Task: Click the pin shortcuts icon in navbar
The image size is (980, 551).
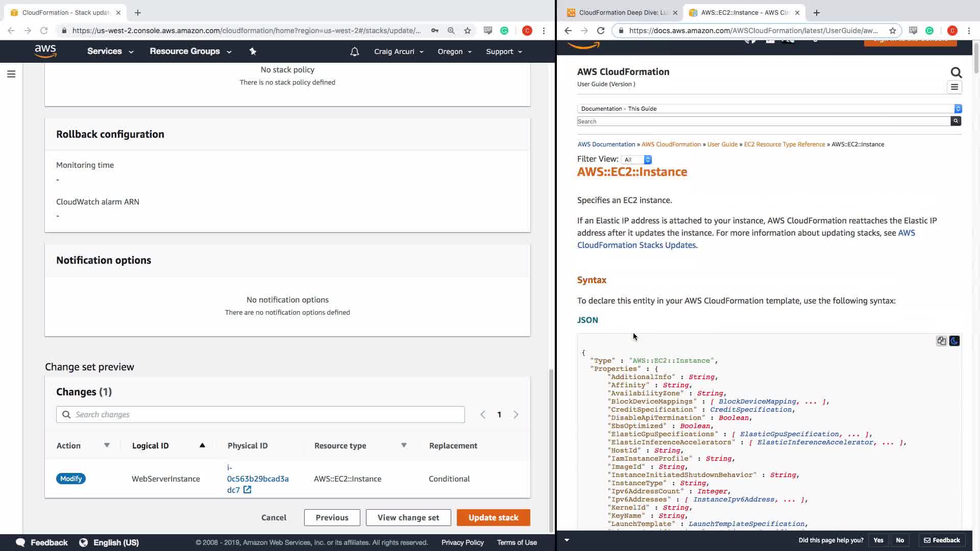Action: 253,51
